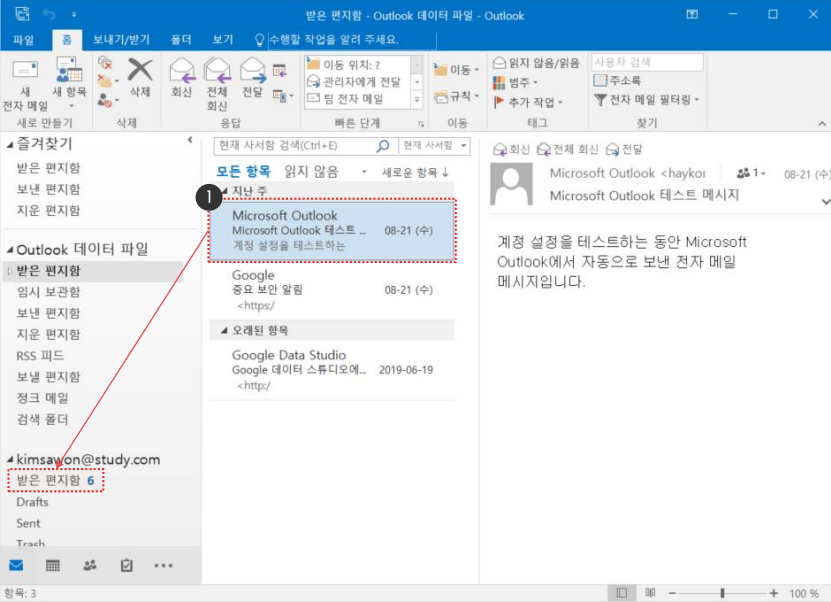Screen dimensions: 831x602
Task: Open Google 중요 보안 알림 message
Action: [x=332, y=290]
